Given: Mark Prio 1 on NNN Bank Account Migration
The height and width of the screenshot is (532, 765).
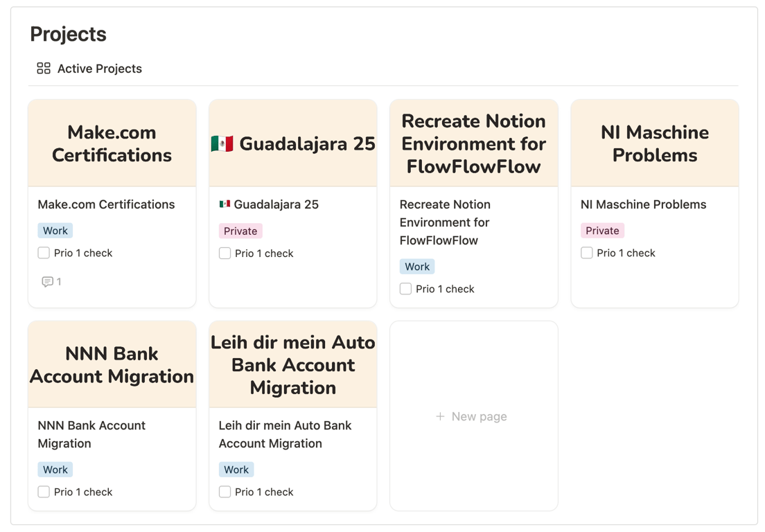Looking at the screenshot, I should click(44, 492).
